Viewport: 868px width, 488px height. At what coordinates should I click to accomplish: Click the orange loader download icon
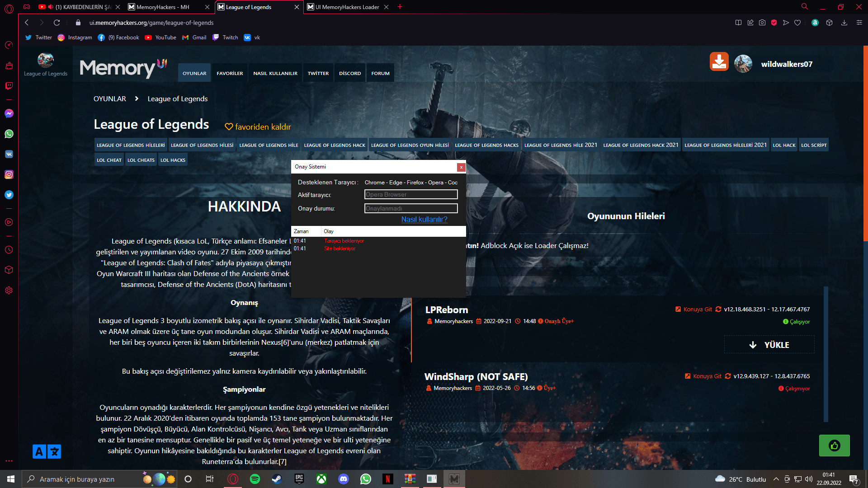coord(719,62)
